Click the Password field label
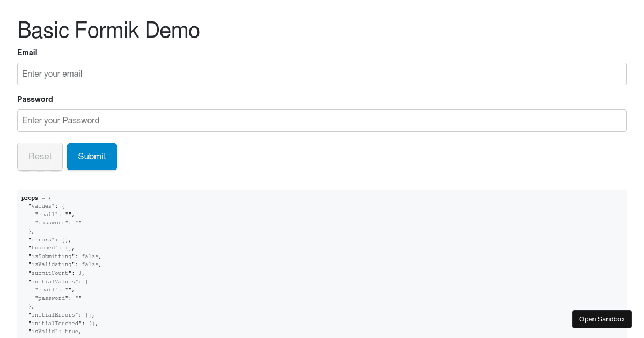Viewport: 644px width, 338px height. pyautogui.click(x=35, y=99)
